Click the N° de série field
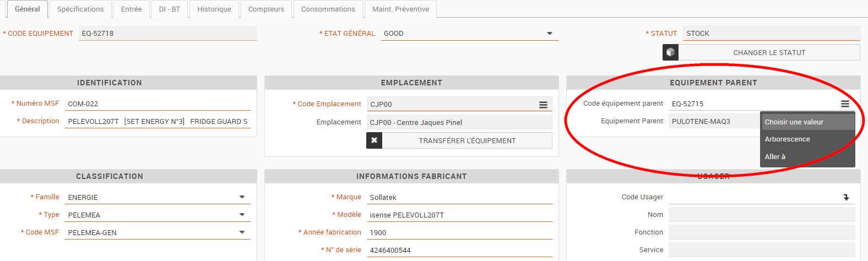This screenshot has width=868, height=261. click(x=459, y=250)
